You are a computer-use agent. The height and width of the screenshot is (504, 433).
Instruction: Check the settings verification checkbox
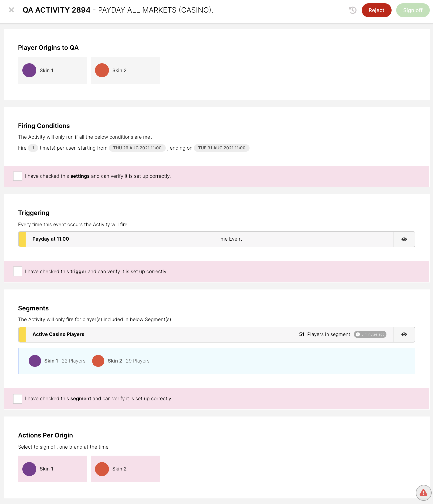[18, 176]
